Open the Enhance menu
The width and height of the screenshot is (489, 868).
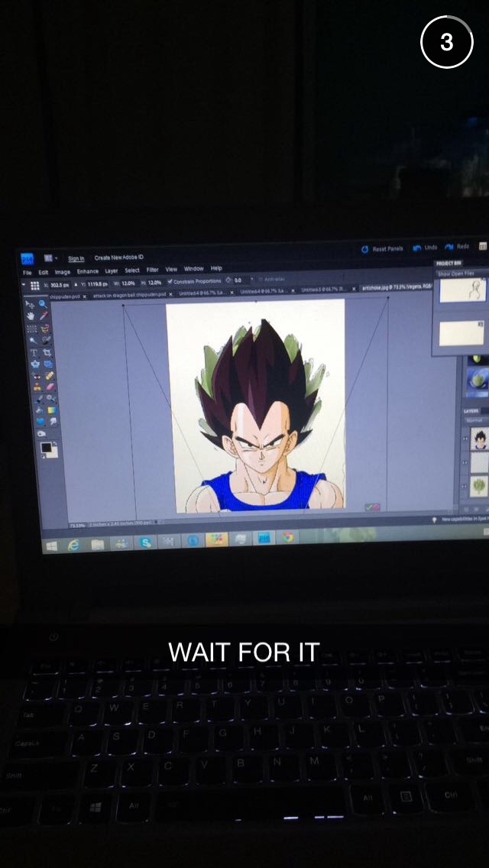87,271
